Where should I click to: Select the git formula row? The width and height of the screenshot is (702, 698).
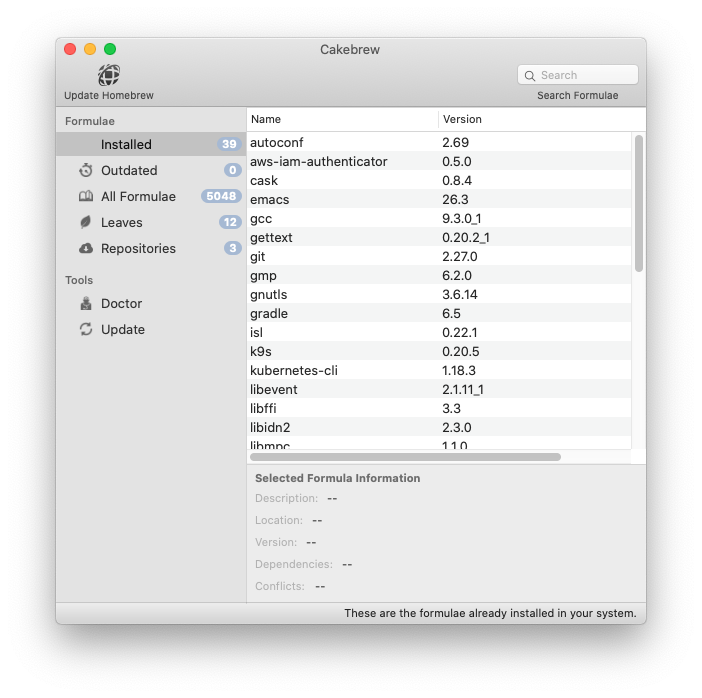coord(439,257)
